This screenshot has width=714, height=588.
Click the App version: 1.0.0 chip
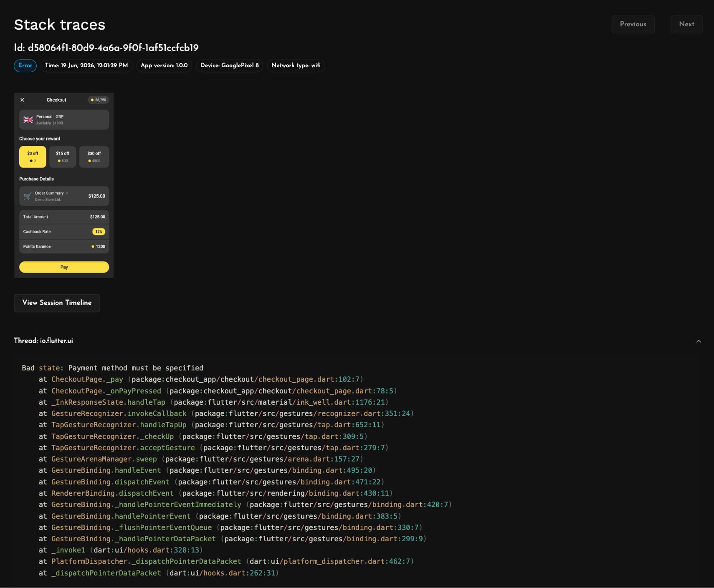click(x=164, y=66)
